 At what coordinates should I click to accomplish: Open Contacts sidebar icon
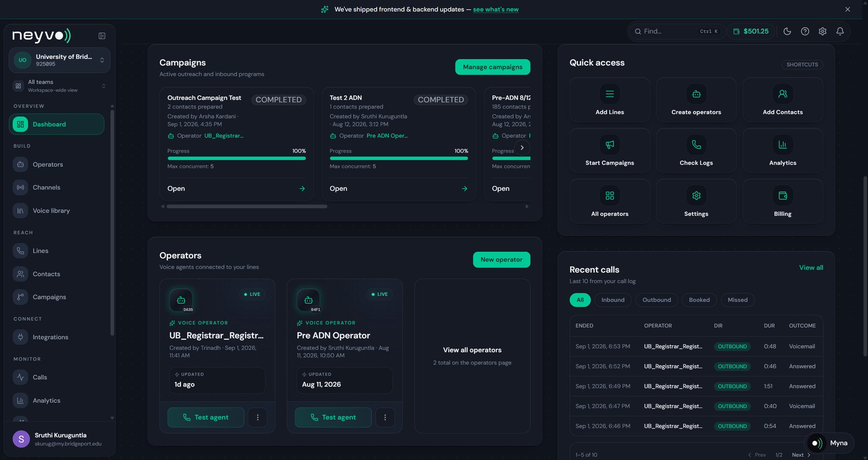coord(20,274)
